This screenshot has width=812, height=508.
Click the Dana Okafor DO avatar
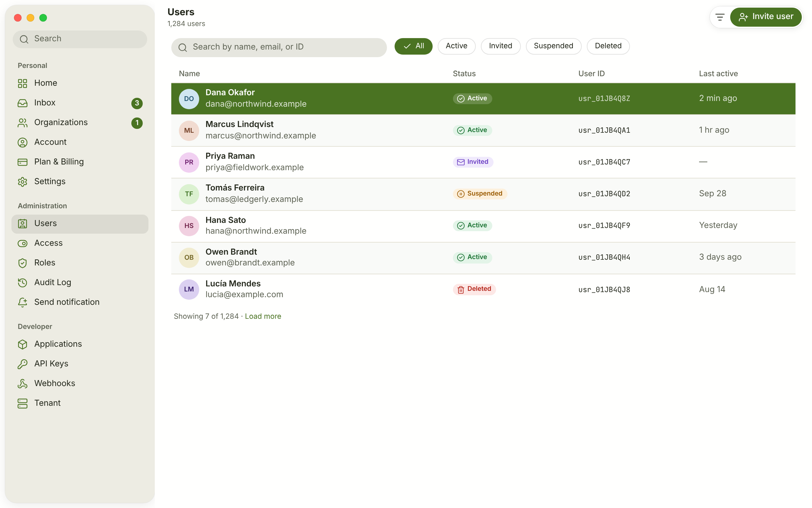(x=189, y=99)
